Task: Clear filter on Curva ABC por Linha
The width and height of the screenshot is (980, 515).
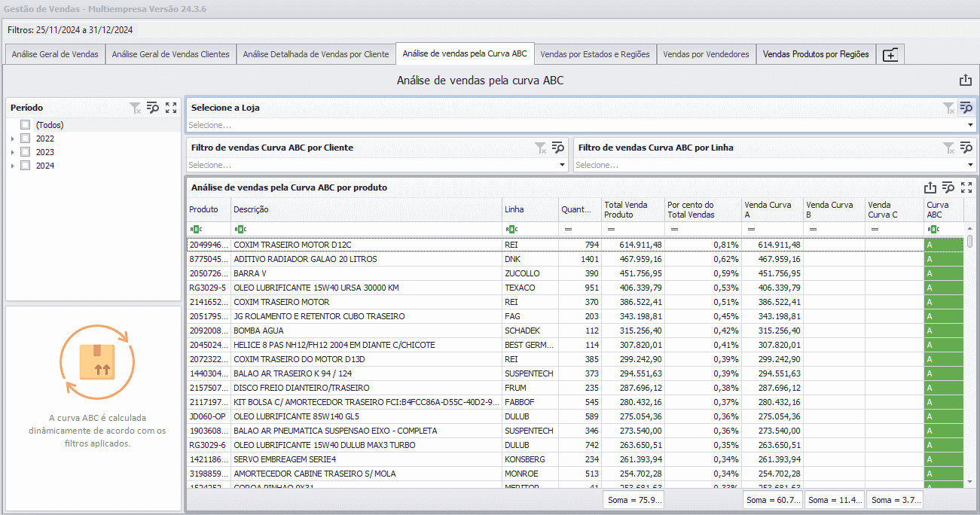Action: 948,148
